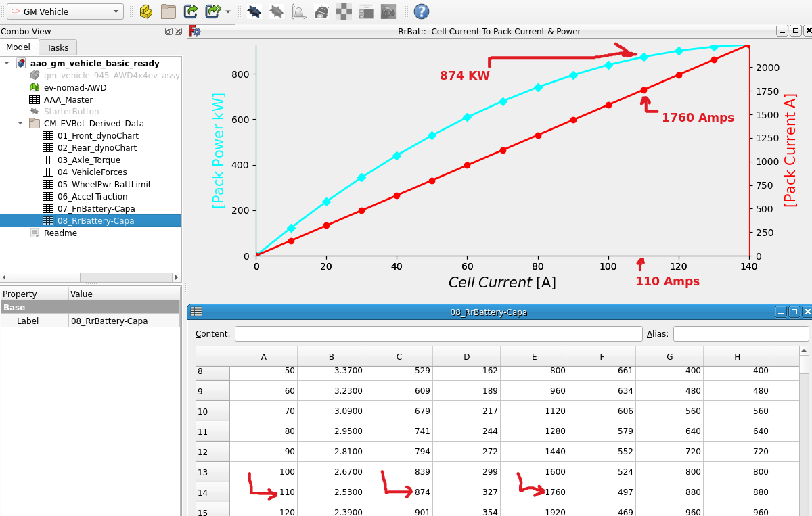
Task: Click the folder group icon in toolbar
Action: (x=168, y=11)
